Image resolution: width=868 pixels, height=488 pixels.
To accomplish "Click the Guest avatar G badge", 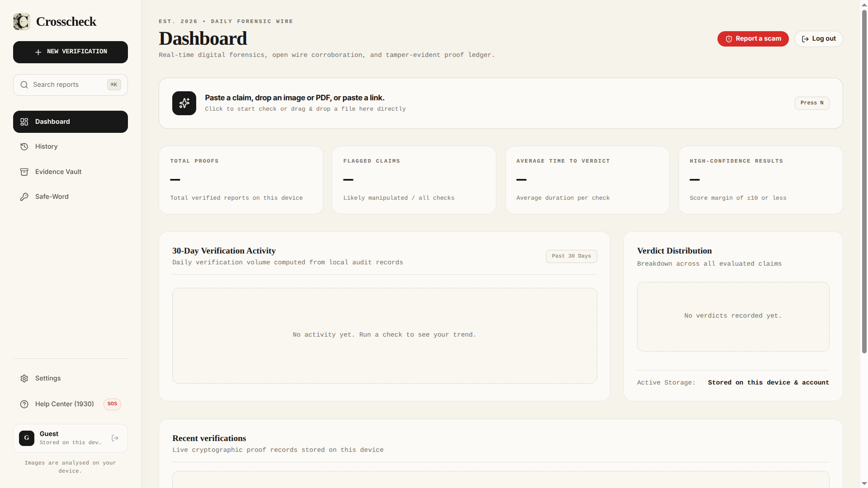I will (27, 438).
